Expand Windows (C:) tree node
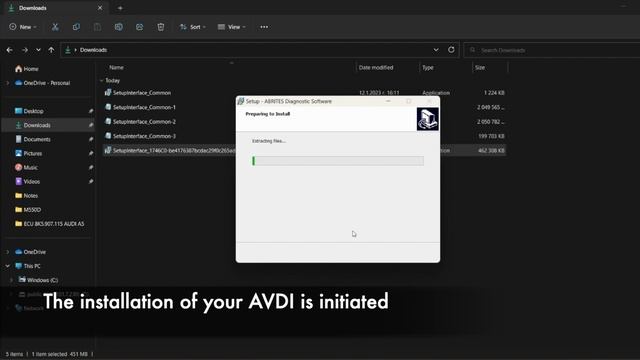Screen dimensions: 640x360 tap(11, 280)
